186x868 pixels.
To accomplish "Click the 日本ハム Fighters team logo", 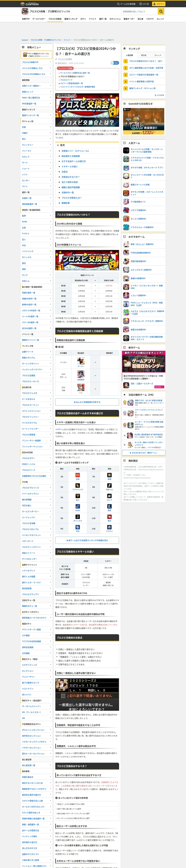I will pyautogui.click(x=109, y=486).
